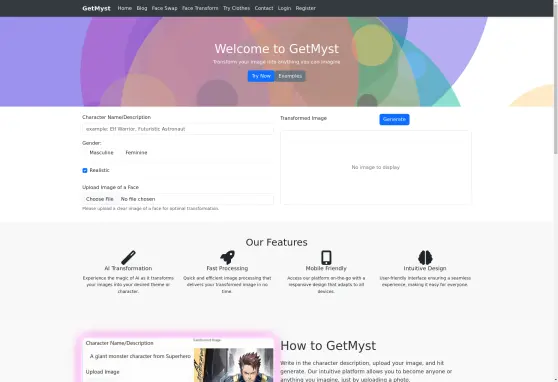Viewport: 558px width, 382px height.
Task: Select the Feminine gender option
Action: (x=136, y=153)
